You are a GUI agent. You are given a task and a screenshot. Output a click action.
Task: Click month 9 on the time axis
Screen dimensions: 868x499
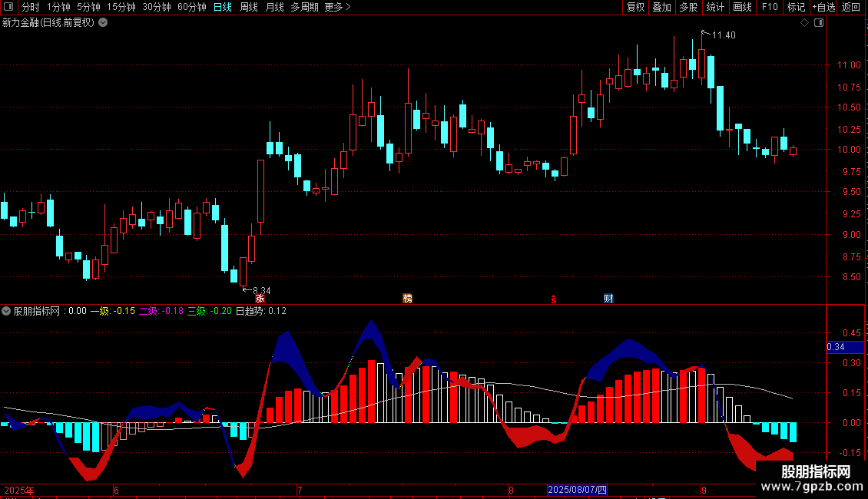(704, 490)
